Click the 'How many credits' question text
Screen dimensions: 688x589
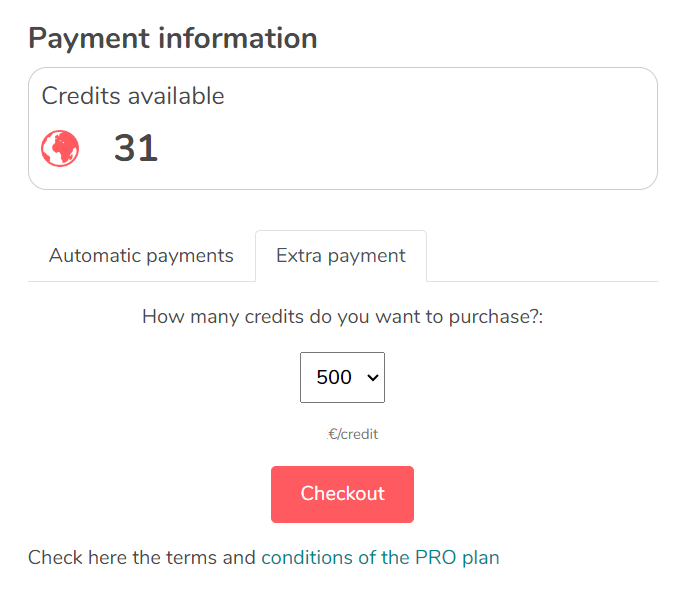pyautogui.click(x=343, y=317)
